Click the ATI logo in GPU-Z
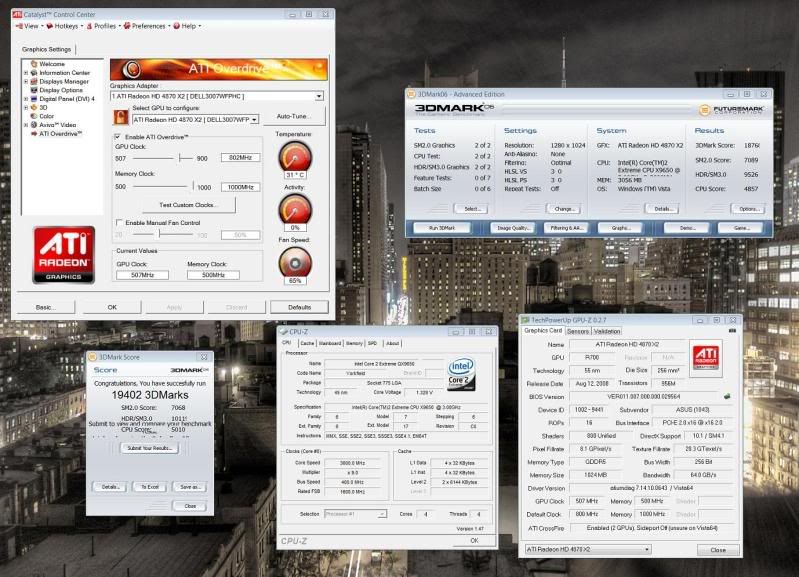Viewport: 799px width, 577px height. click(702, 360)
